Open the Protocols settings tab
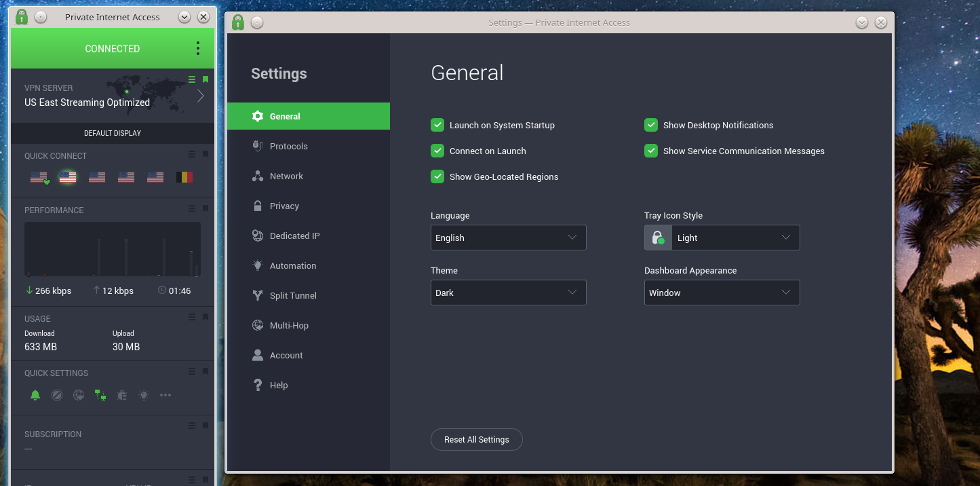Viewport: 980px width, 486px height. [309, 146]
